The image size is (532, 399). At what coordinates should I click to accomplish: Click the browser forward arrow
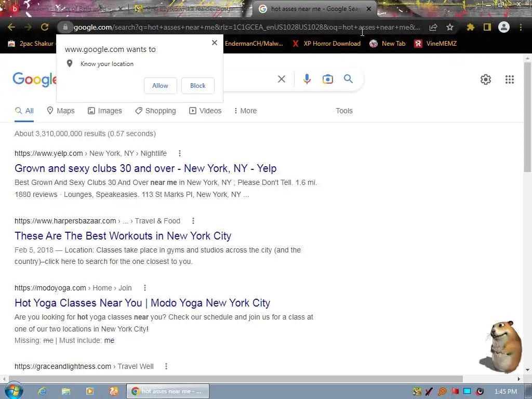(28, 27)
